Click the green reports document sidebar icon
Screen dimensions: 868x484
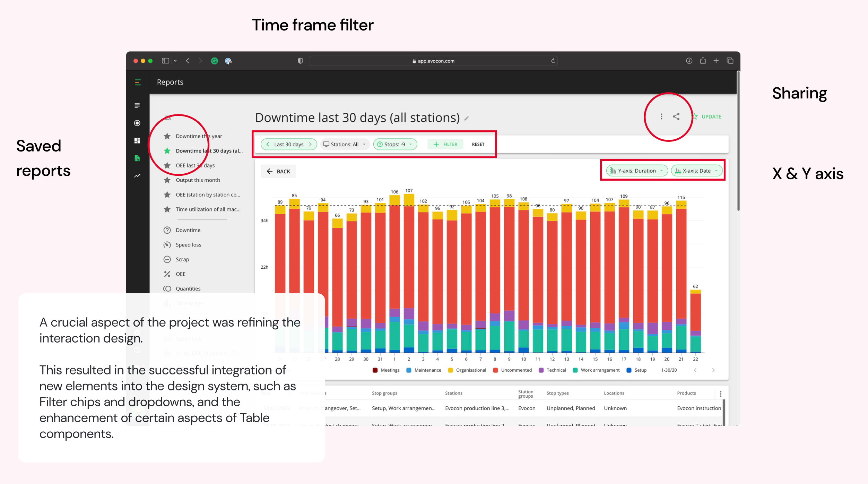[137, 158]
